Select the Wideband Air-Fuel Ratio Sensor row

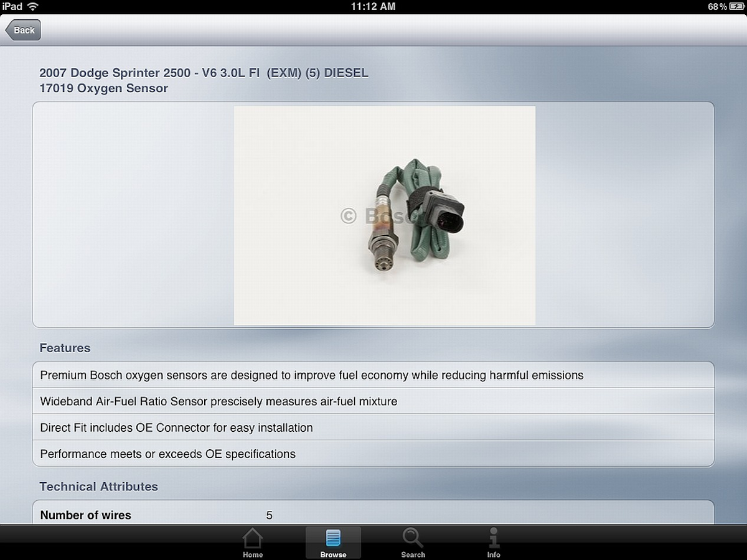(374, 401)
